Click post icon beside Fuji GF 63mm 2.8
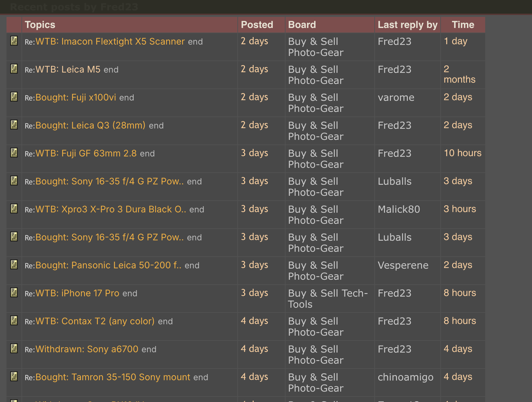This screenshot has height=402, width=532. click(14, 153)
